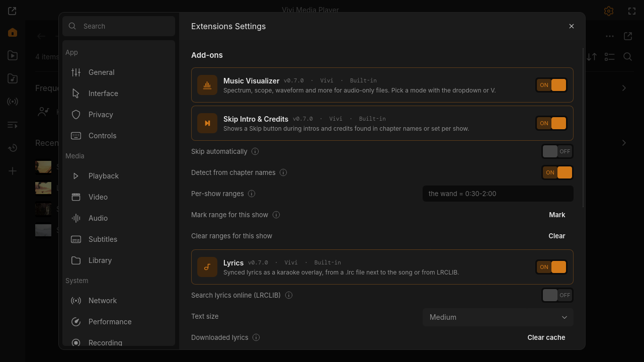Open Library settings category
Viewport: 644px width, 362px height.
click(119, 260)
